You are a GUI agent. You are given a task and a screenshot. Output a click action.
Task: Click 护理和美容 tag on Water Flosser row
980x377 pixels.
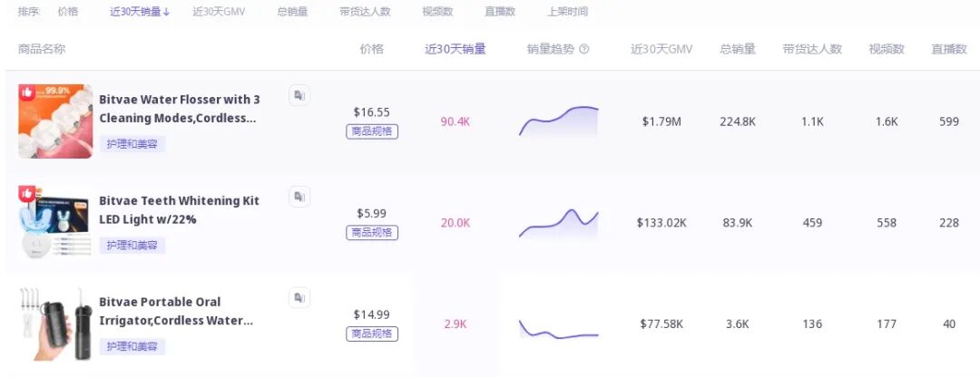click(x=132, y=144)
